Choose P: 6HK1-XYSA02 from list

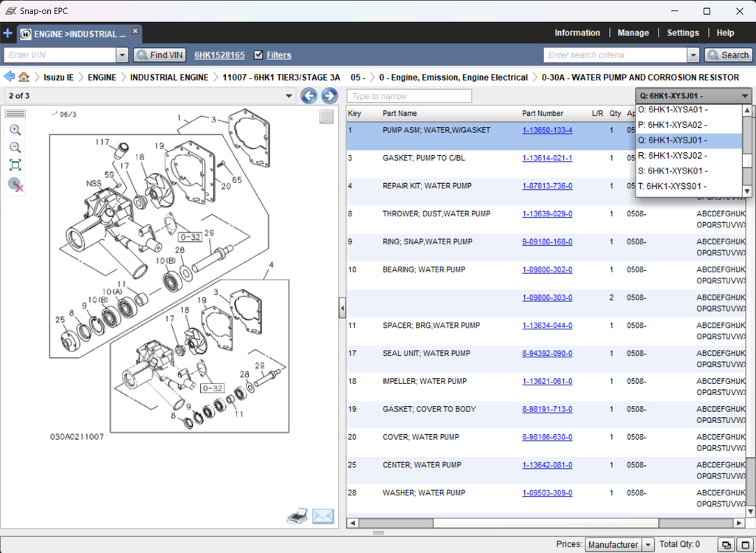(689, 125)
